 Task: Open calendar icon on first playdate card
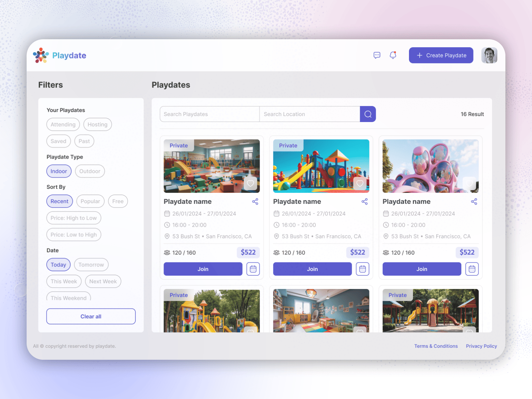(253, 269)
